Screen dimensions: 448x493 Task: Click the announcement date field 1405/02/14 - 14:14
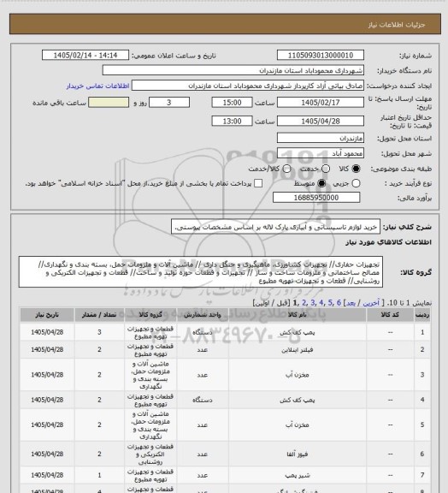coord(85,55)
